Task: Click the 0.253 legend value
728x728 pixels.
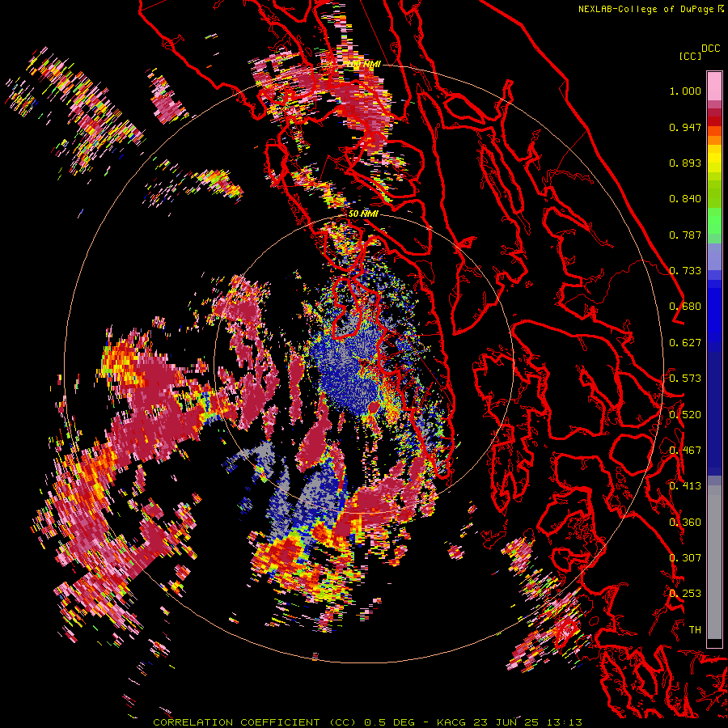Action: 685,594
